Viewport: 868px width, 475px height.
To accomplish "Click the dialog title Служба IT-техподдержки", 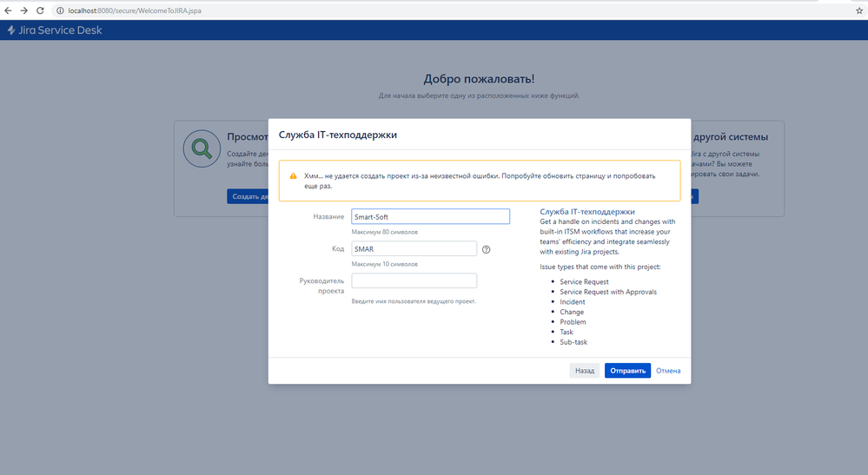I will click(338, 135).
